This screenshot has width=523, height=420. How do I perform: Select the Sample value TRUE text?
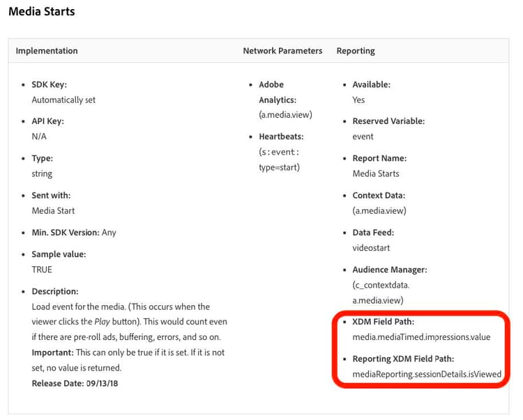42,270
